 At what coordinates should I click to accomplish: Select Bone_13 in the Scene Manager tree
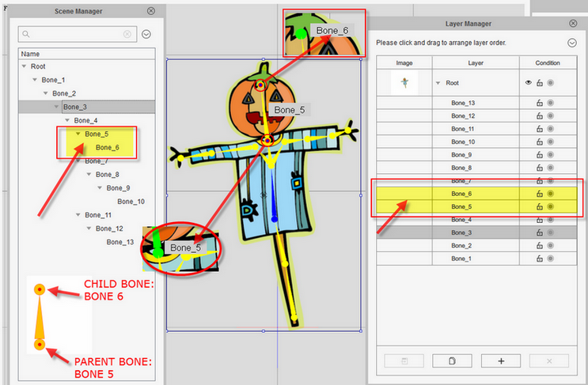point(120,243)
